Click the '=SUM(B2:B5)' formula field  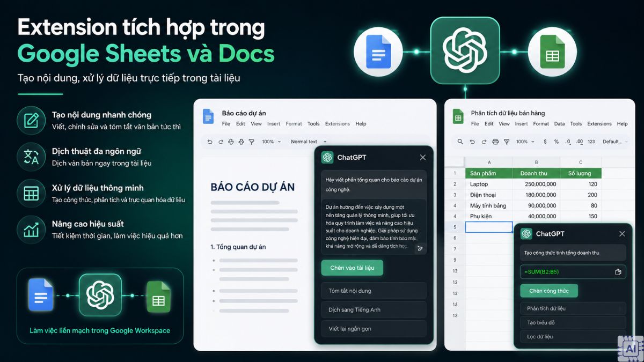(573, 272)
